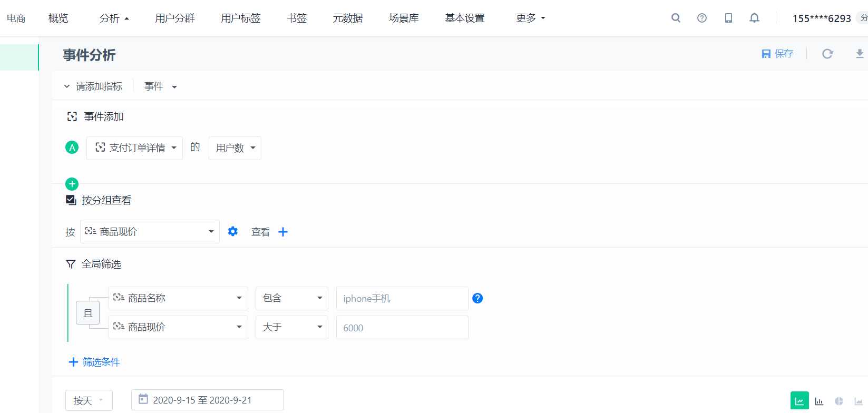This screenshot has height=413, width=868.
Task: Click the mobile device icon in header
Action: tap(728, 18)
